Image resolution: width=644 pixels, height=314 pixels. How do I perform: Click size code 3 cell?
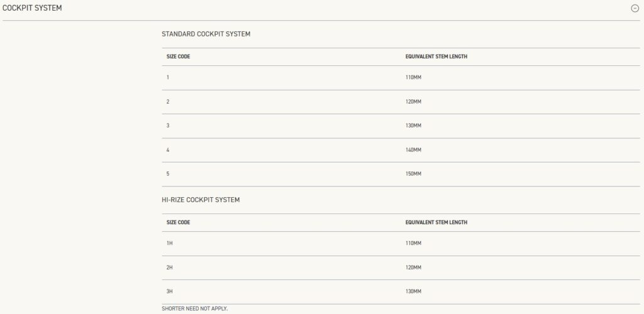168,126
